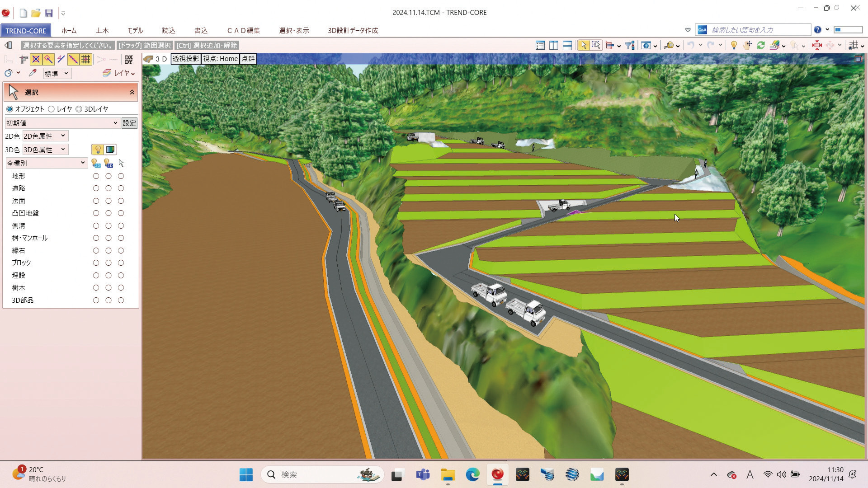Toggle the second radio for 3D部品 row
868x488 pixels.
point(108,300)
